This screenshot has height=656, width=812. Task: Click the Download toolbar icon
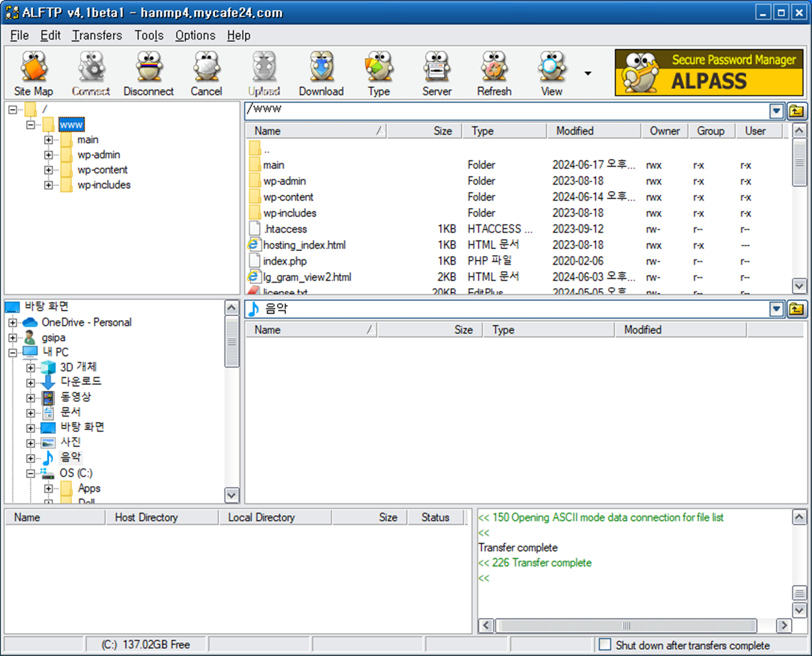(321, 72)
